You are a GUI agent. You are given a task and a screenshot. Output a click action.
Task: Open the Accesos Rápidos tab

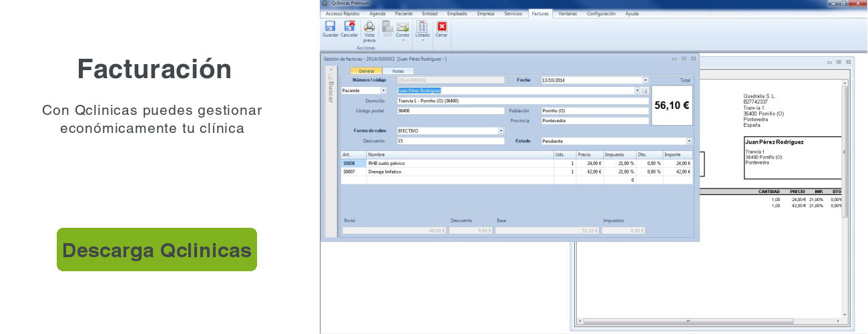(343, 13)
